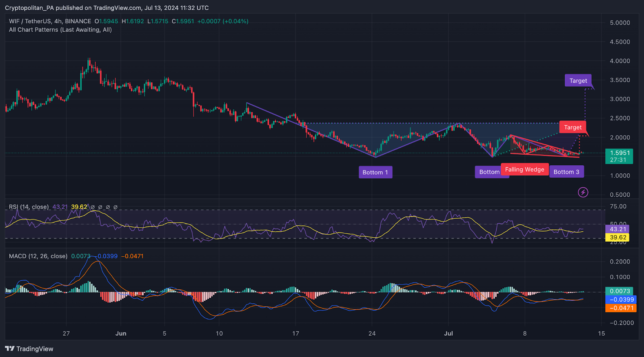This screenshot has height=357, width=644.
Task: Click the 0.2000 MACD axis label
Action: coord(620,262)
